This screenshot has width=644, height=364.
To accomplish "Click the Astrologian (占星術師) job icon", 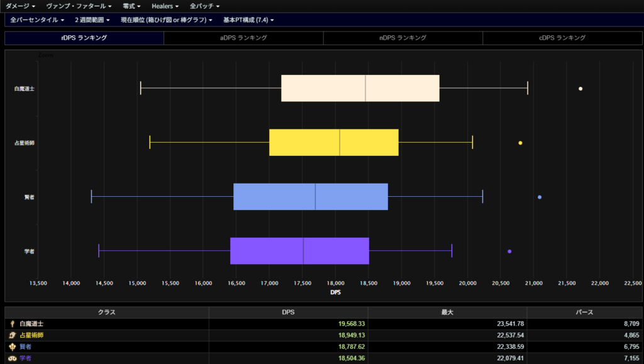I will (13, 335).
